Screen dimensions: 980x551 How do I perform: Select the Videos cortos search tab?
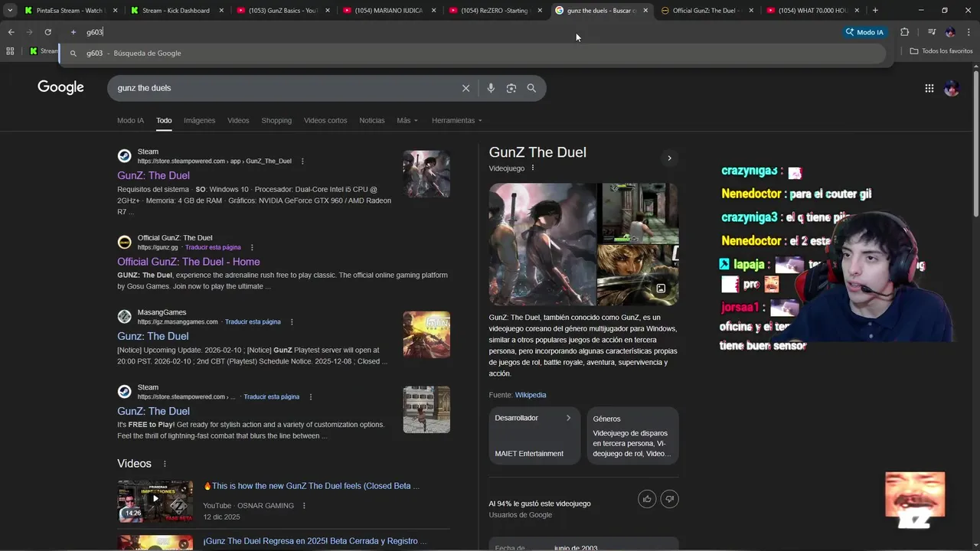pyautogui.click(x=325, y=120)
